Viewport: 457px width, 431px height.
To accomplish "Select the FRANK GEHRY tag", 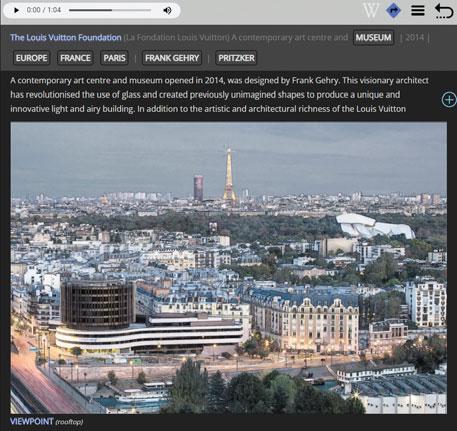I will click(x=172, y=58).
